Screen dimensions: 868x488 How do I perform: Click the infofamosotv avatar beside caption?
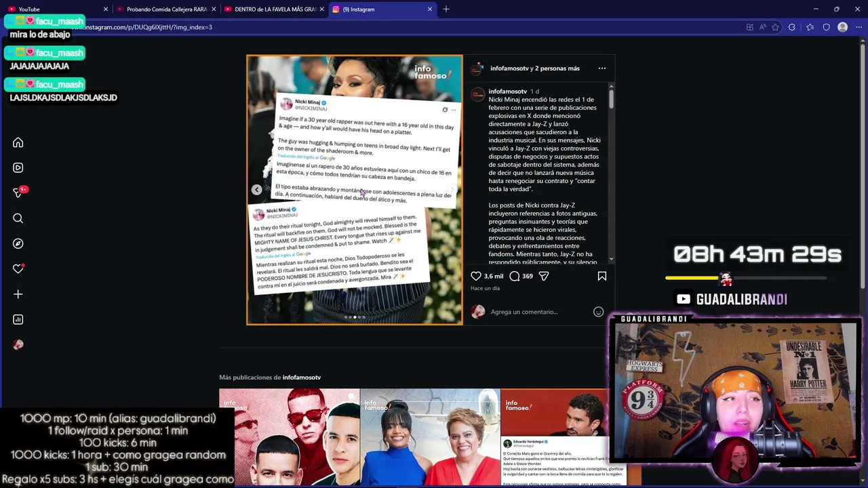[477, 94]
